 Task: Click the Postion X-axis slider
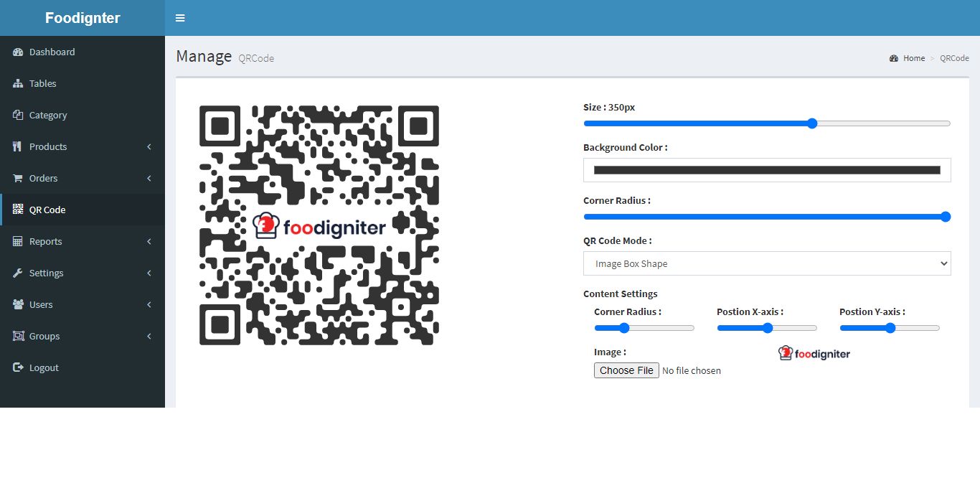tap(767, 328)
